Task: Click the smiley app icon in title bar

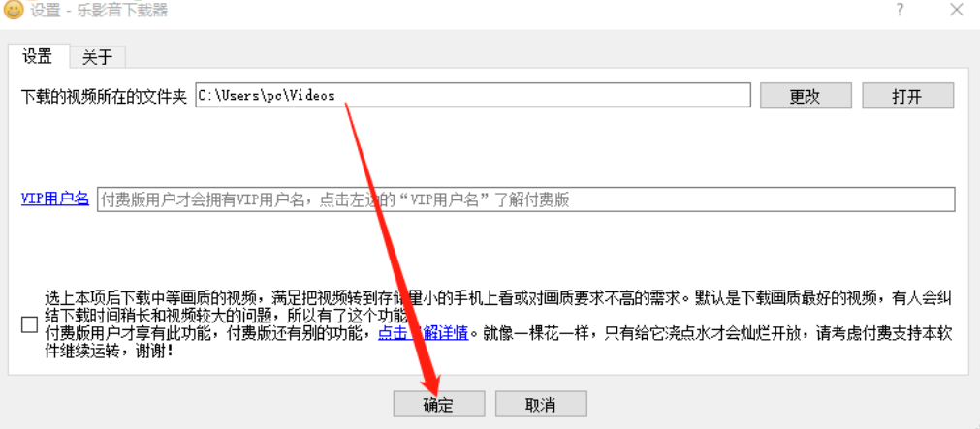Action: tap(14, 10)
